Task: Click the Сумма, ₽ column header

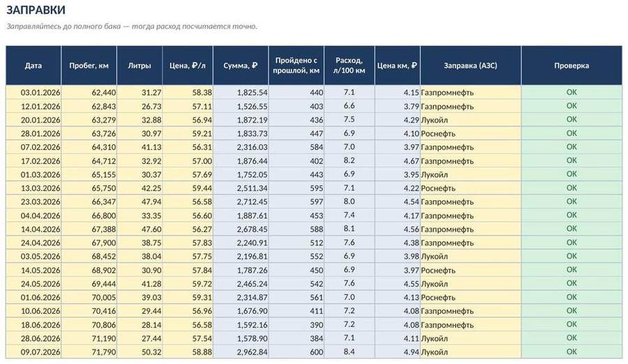Action: 241,66
